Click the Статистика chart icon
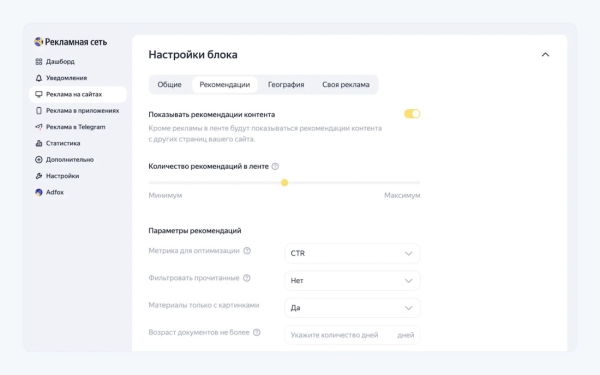The width and height of the screenshot is (600, 375). tap(39, 143)
